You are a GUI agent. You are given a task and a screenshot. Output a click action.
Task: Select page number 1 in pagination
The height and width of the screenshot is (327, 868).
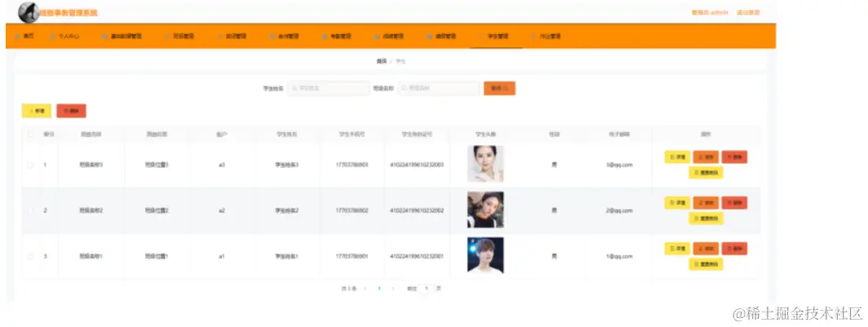(x=379, y=289)
